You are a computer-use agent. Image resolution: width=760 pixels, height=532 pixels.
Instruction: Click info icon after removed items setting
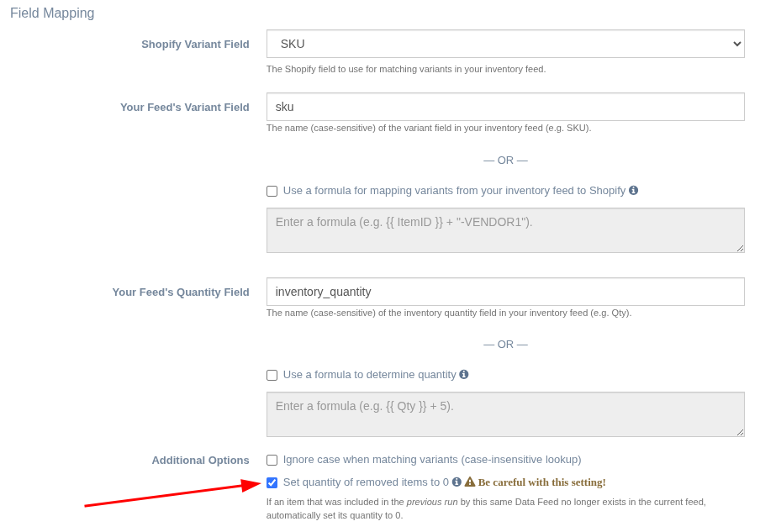click(x=457, y=482)
